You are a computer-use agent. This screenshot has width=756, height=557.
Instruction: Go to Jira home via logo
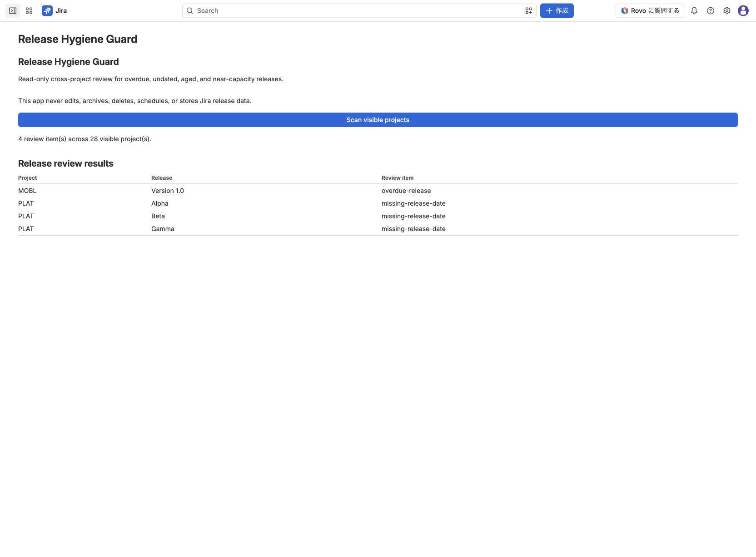coord(54,10)
